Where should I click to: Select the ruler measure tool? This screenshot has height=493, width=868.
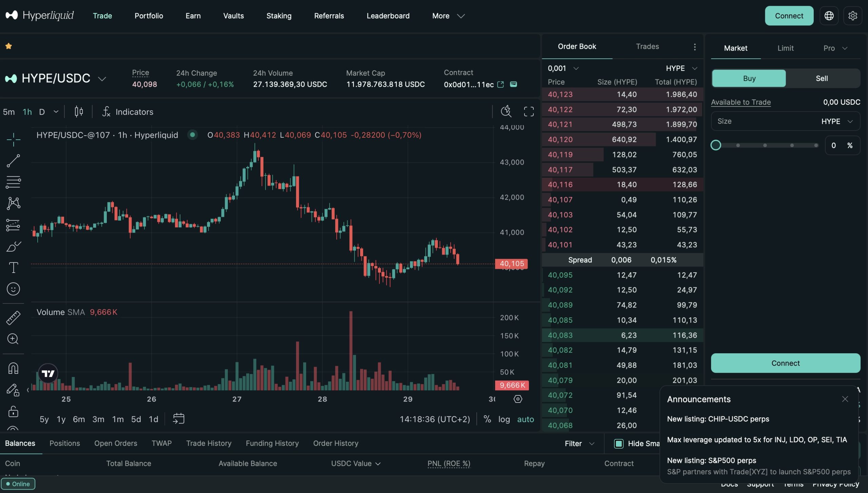click(x=13, y=318)
